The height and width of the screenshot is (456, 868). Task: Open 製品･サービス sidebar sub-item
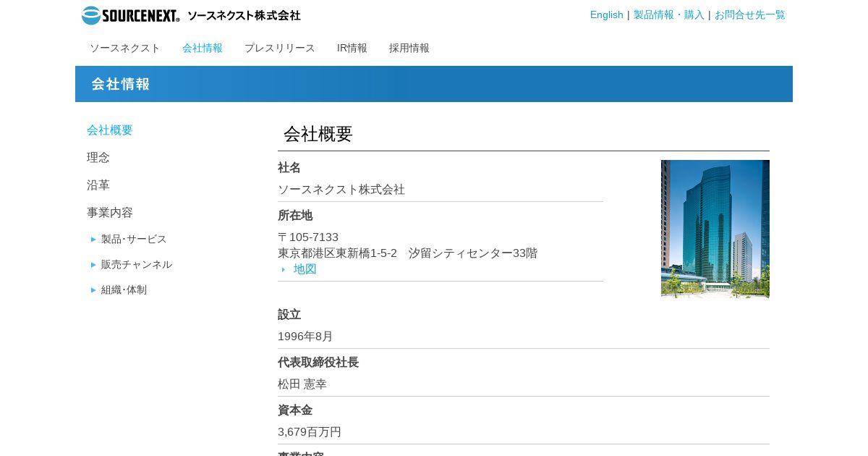coord(134,239)
